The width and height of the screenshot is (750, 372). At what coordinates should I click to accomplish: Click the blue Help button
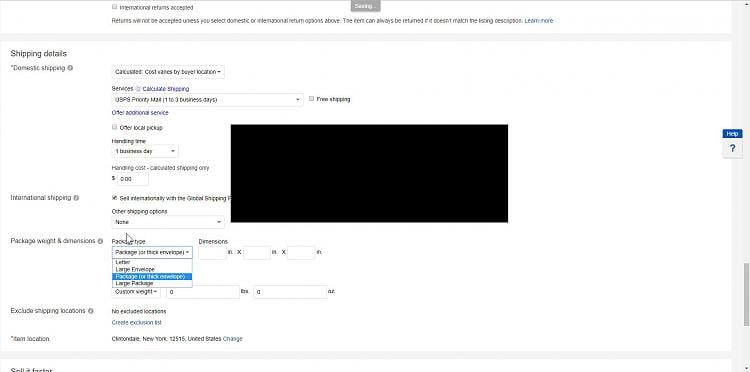(x=732, y=134)
